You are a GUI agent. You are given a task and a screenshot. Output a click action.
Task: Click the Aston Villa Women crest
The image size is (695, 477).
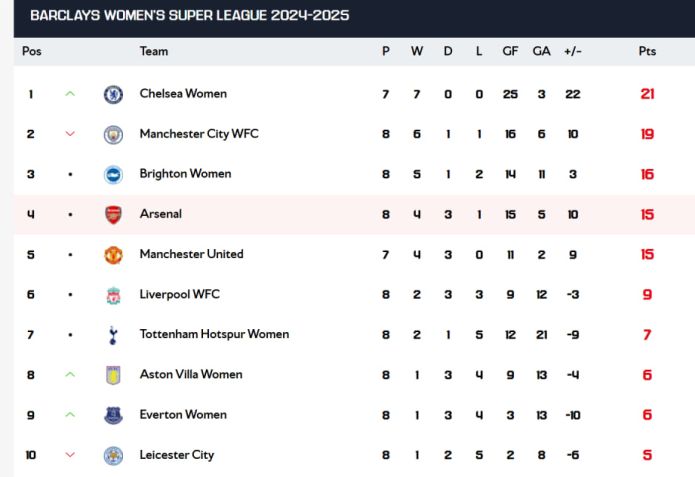tap(113, 375)
